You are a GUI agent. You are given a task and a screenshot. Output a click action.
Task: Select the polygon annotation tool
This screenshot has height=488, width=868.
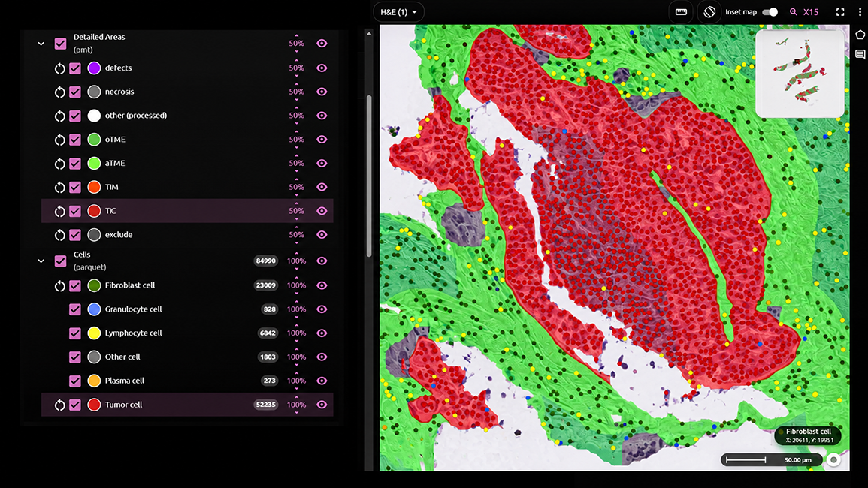[x=860, y=35]
